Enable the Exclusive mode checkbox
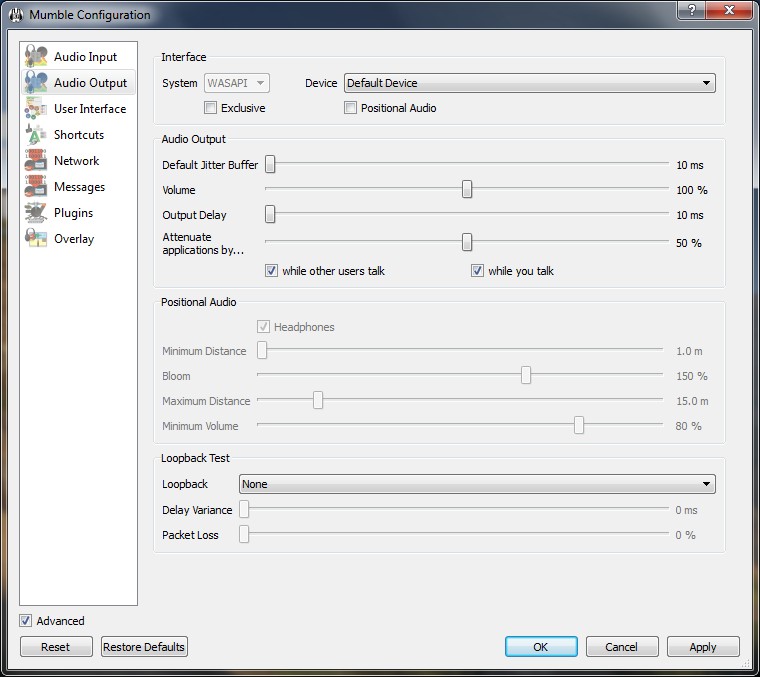Image resolution: width=760 pixels, height=677 pixels. click(210, 108)
